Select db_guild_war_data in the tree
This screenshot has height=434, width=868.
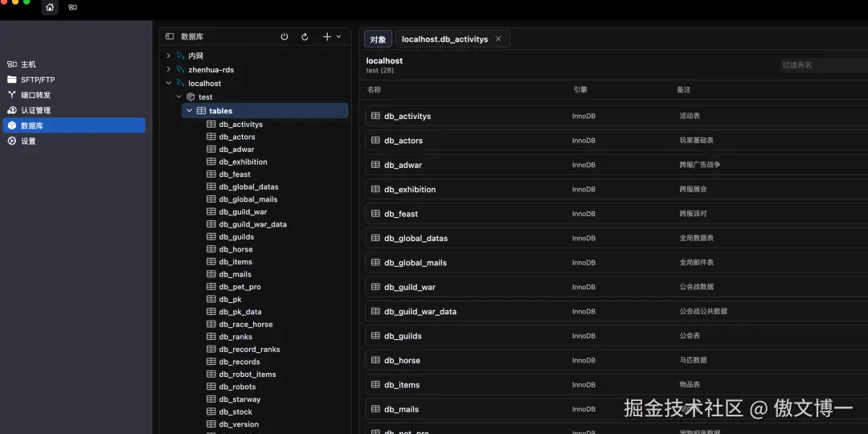(252, 224)
